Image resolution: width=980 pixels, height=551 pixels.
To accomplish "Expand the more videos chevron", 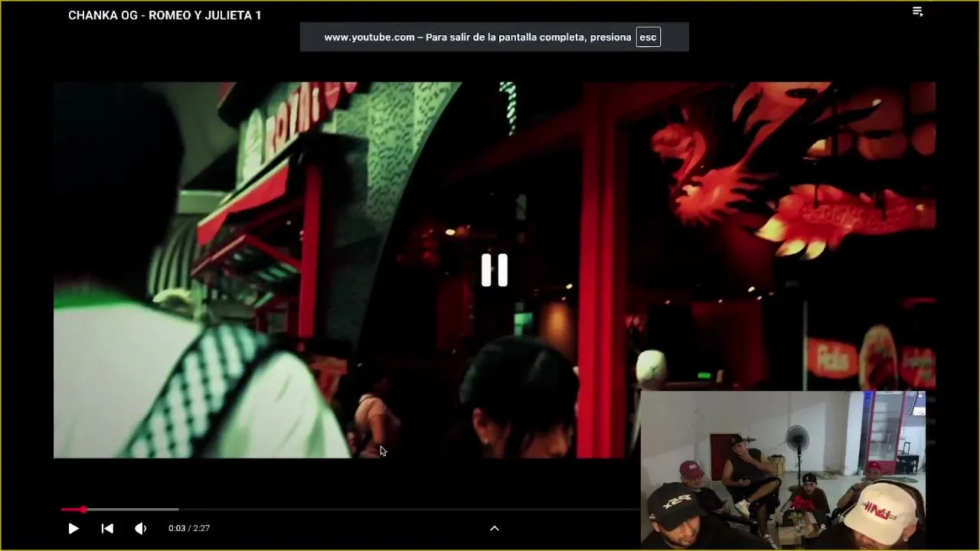I will [x=494, y=528].
